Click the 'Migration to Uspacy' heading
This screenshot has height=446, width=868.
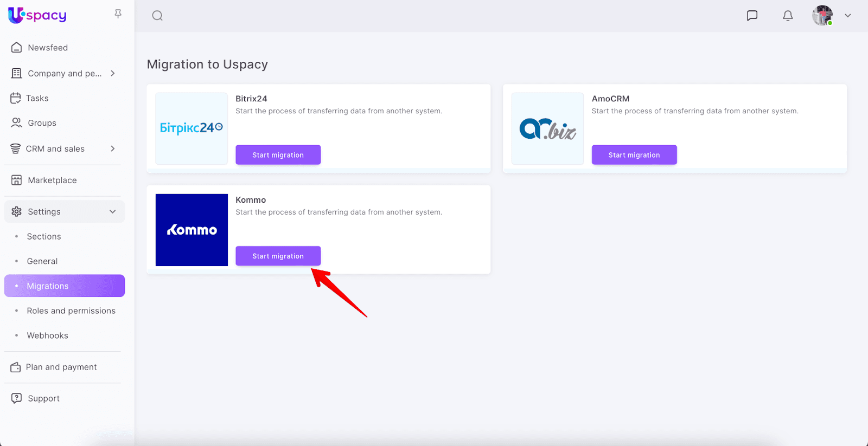(207, 64)
